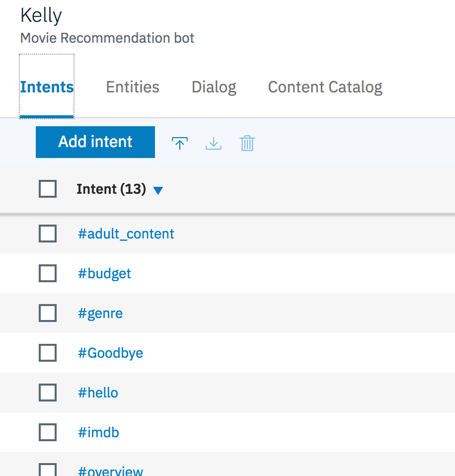455x476 pixels.
Task: Open the #hello intent
Action: (98, 393)
